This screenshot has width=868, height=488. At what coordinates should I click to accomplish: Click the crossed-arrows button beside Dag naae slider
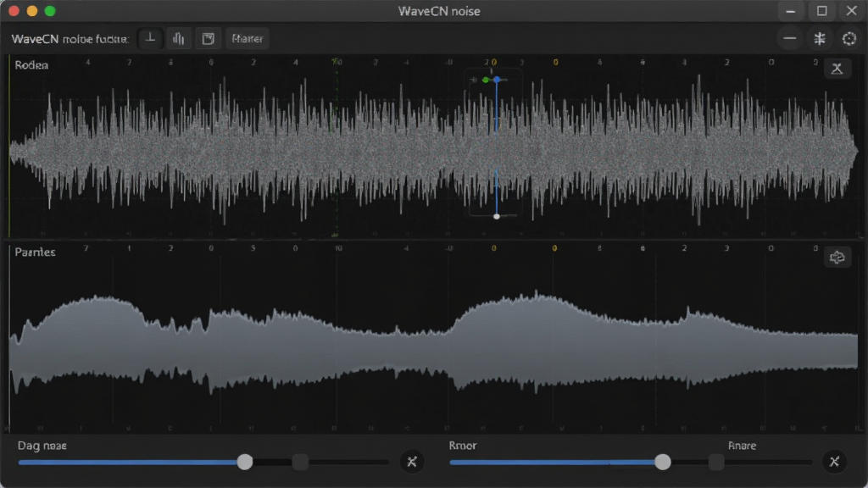pyautogui.click(x=412, y=462)
